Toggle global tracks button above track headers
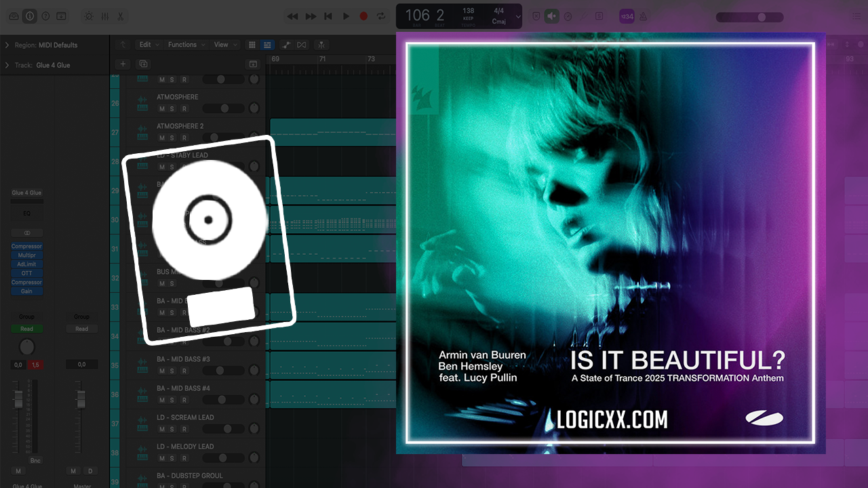Image resolution: width=868 pixels, height=488 pixels. [x=253, y=64]
